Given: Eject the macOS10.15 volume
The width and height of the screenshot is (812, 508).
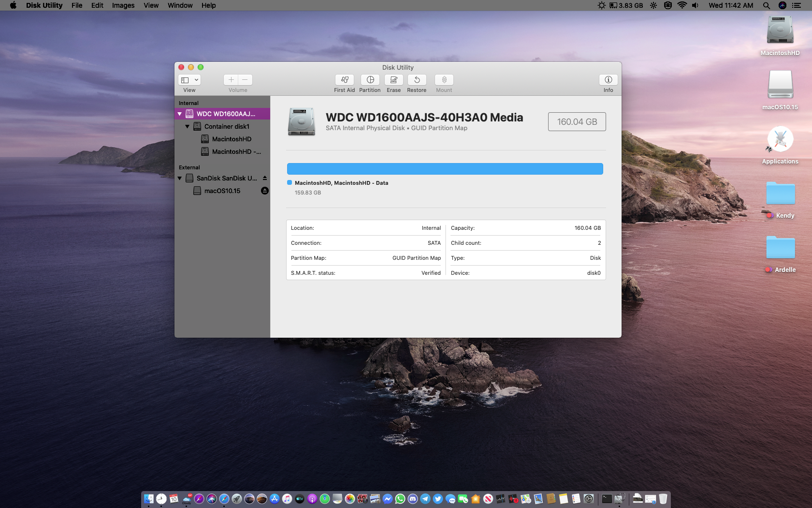Looking at the screenshot, I should coord(265,191).
